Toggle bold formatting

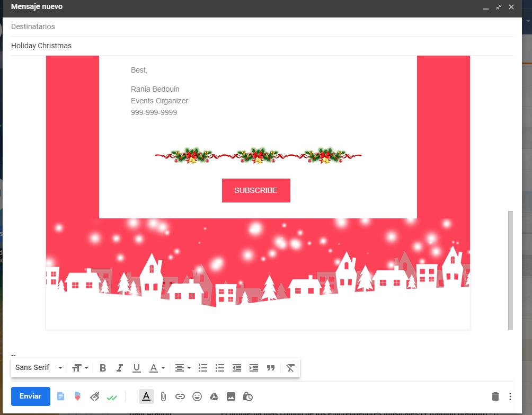[103, 367]
